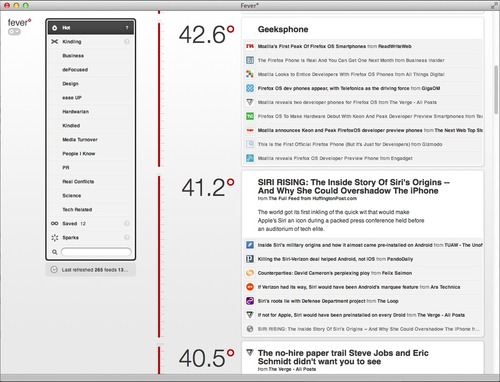This screenshot has height=382, width=500.
Task: Open the Sparks section
Action: tap(91, 238)
